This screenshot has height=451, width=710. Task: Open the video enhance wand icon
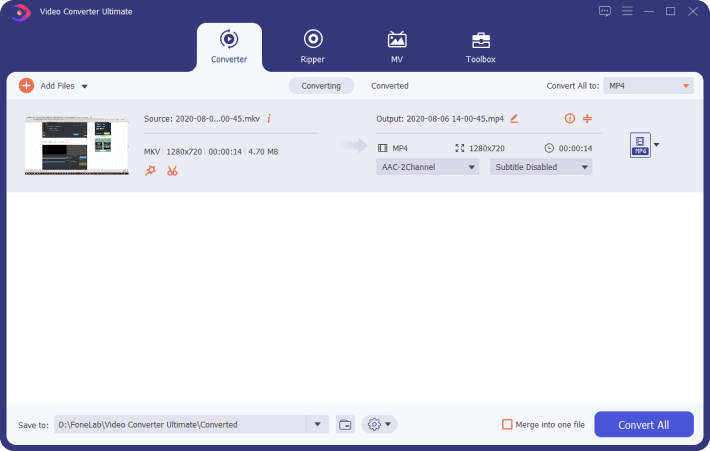pyautogui.click(x=151, y=170)
